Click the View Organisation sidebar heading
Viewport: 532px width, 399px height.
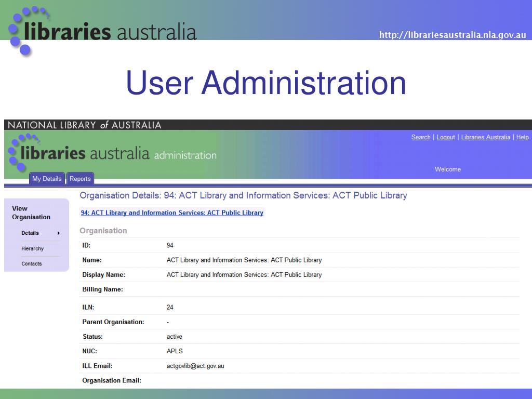point(31,212)
